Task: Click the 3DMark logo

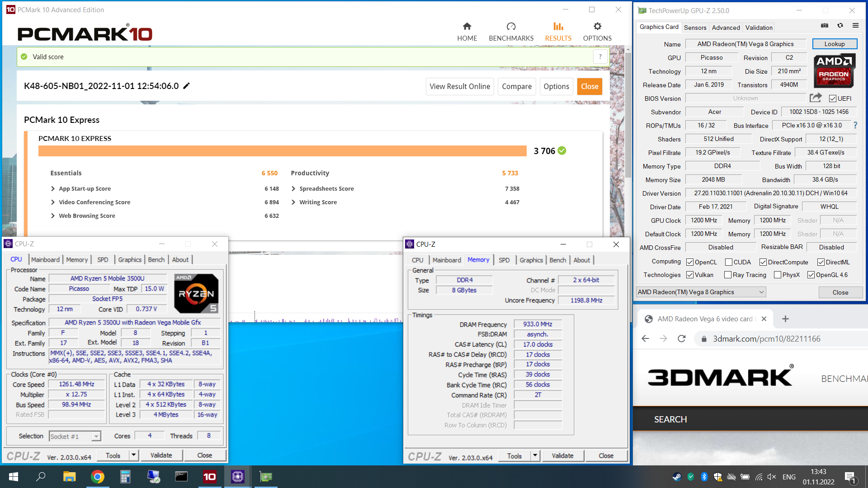Action: pyautogui.click(x=720, y=377)
